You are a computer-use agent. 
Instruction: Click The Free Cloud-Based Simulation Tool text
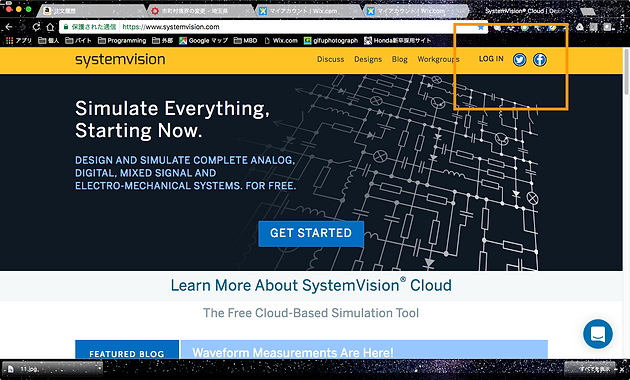pos(311,313)
